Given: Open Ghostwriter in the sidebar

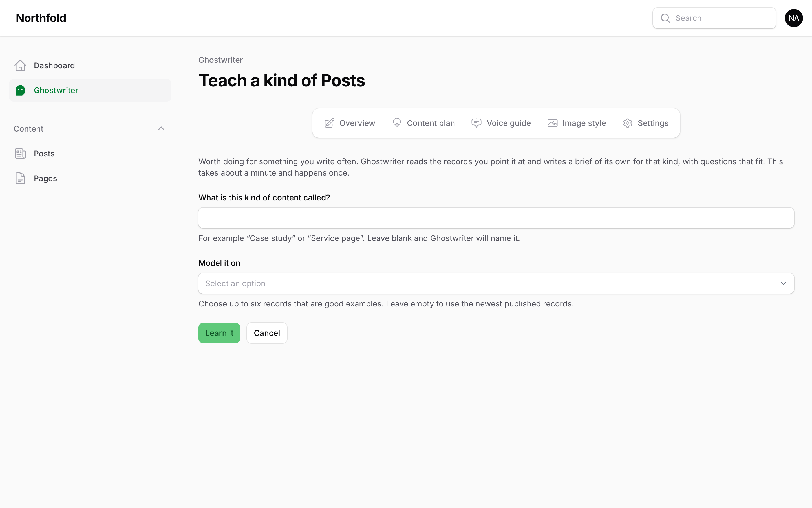Looking at the screenshot, I should [90, 90].
